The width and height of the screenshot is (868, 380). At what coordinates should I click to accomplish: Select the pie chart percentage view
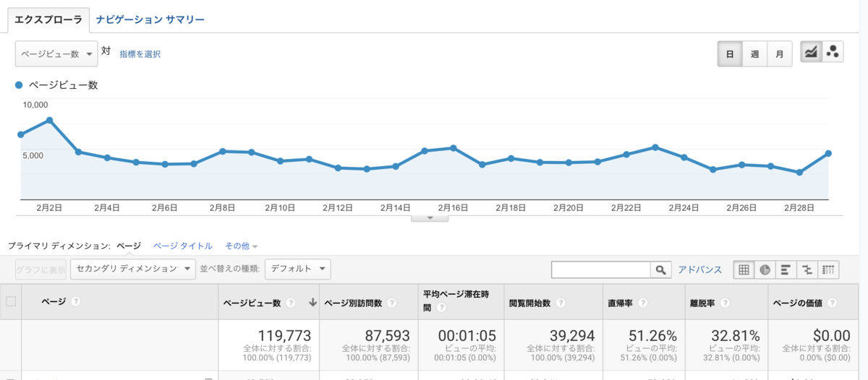click(765, 269)
